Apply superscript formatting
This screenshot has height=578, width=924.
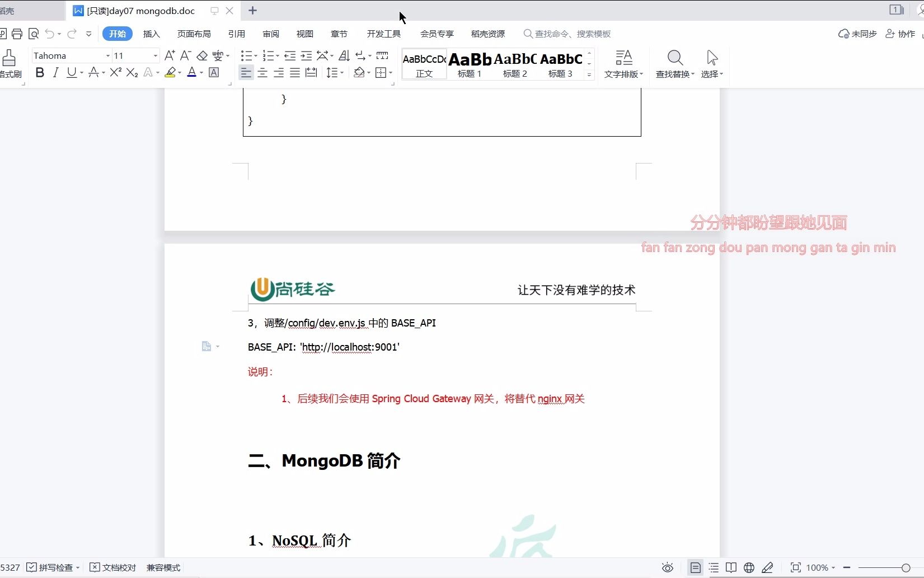tap(116, 72)
